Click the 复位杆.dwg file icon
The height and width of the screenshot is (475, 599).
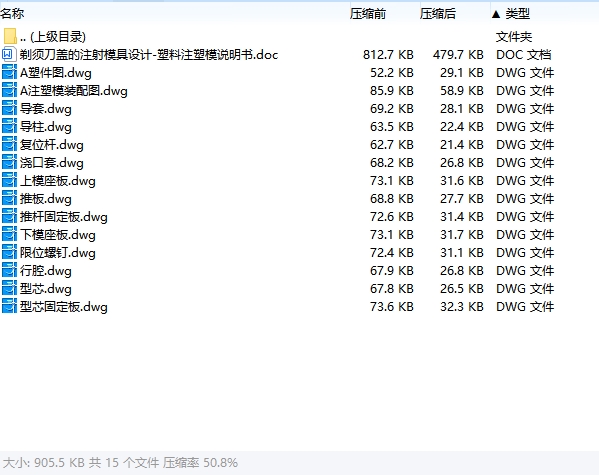(x=9, y=144)
